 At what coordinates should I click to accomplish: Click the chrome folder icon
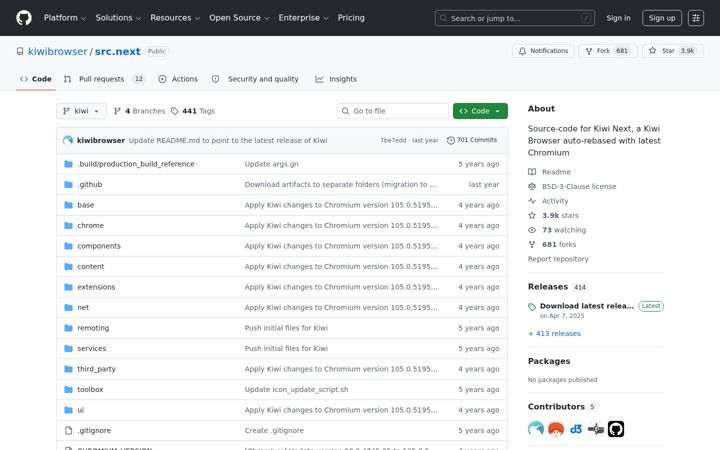point(68,225)
